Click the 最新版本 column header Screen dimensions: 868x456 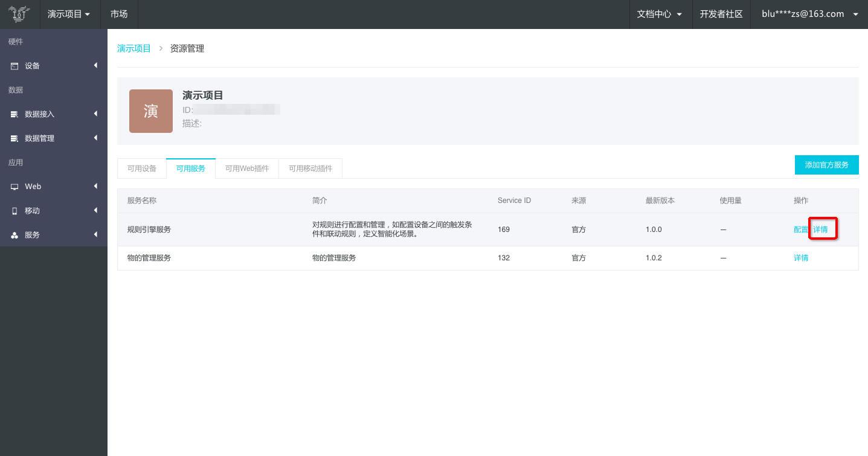tap(660, 201)
